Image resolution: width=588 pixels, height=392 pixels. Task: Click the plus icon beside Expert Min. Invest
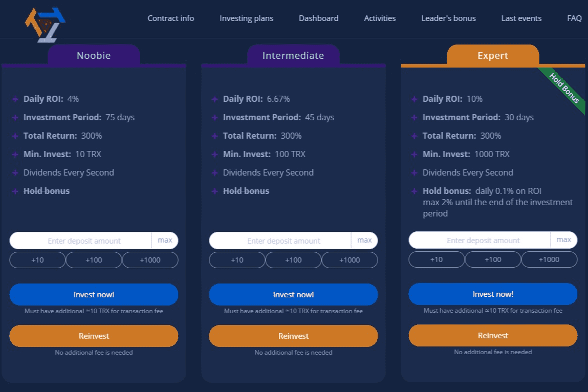click(413, 154)
